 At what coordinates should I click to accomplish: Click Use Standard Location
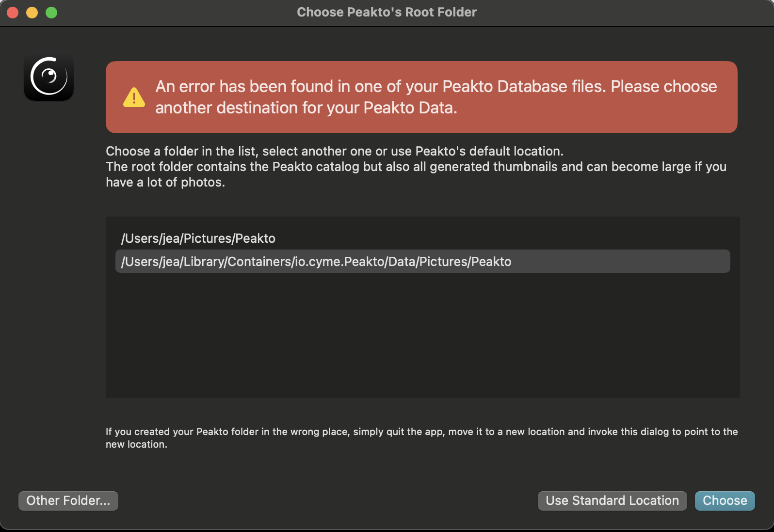(x=612, y=501)
